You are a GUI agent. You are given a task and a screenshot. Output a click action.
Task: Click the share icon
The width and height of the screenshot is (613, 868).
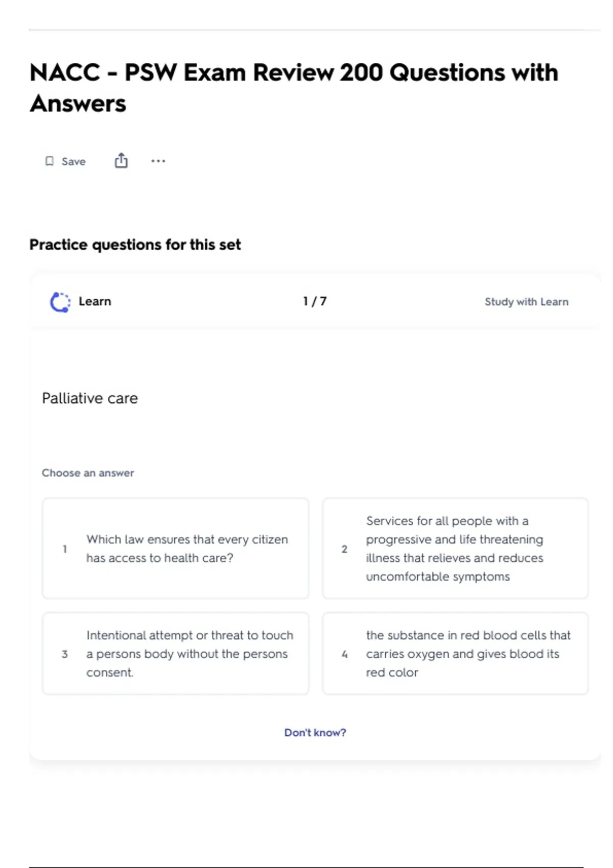click(121, 161)
